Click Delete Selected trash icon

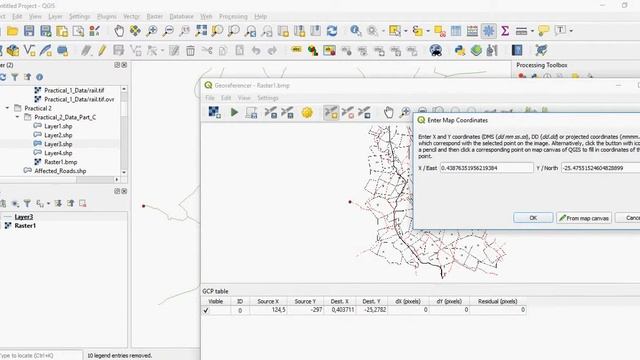[x=190, y=51]
